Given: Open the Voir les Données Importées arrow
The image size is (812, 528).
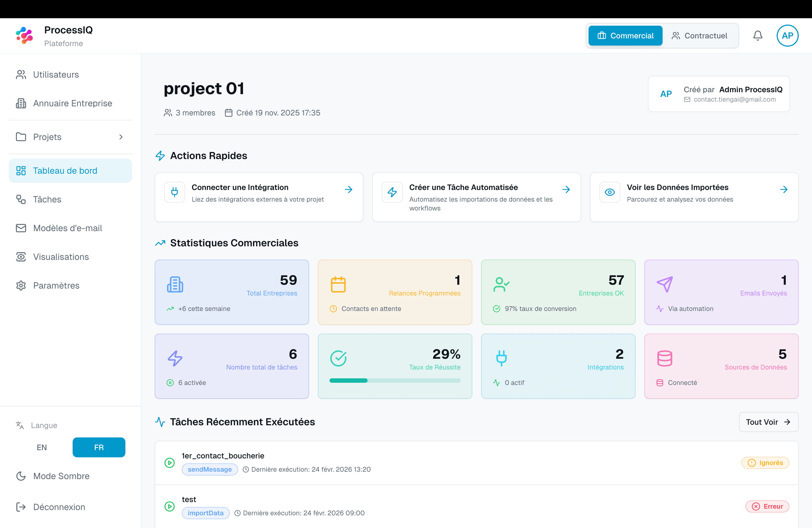Looking at the screenshot, I should pyautogui.click(x=784, y=189).
